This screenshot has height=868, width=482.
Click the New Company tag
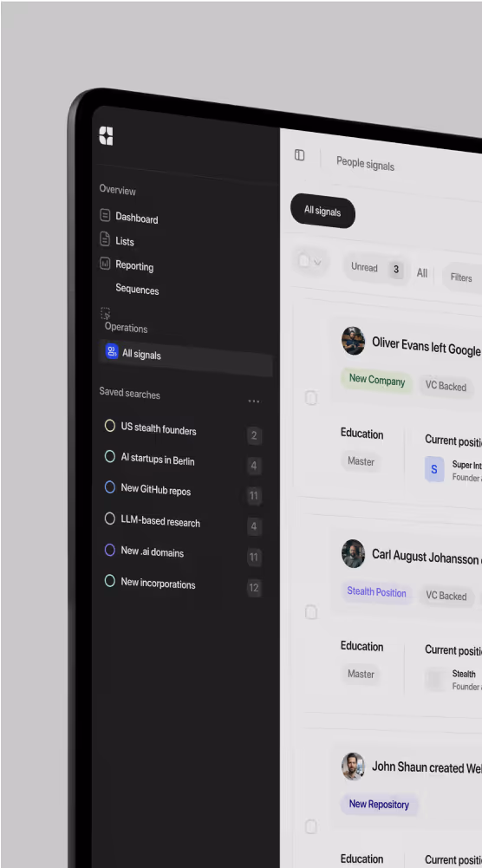coord(377,381)
